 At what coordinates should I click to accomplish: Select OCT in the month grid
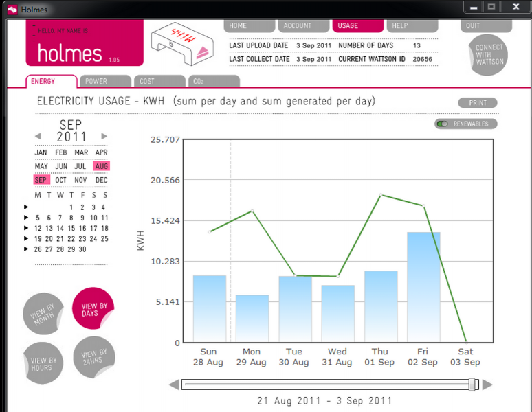click(61, 180)
